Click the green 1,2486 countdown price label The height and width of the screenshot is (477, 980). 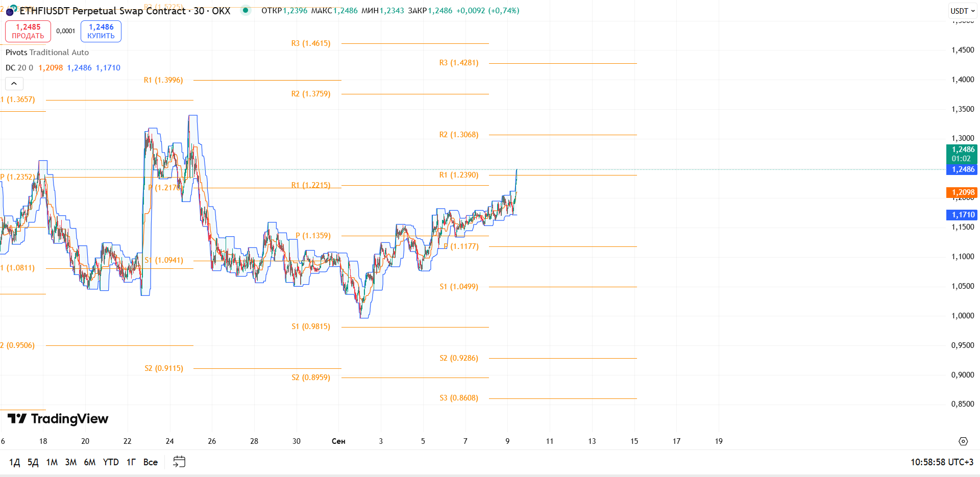tap(962, 154)
